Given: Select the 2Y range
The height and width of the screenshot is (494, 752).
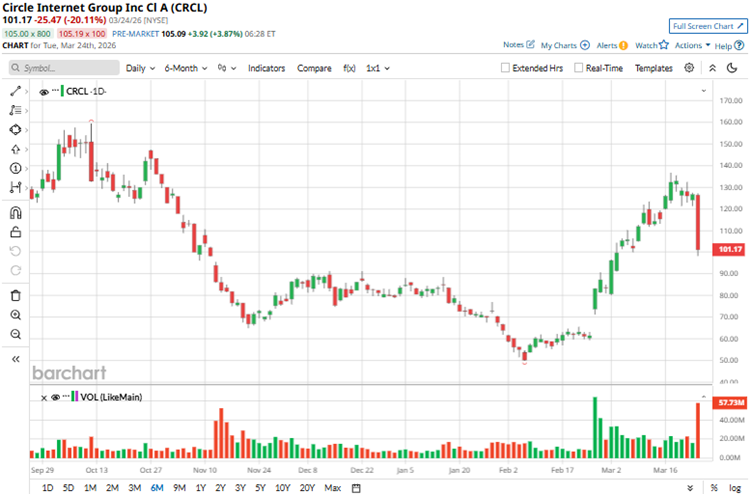Looking at the screenshot, I should point(220,488).
